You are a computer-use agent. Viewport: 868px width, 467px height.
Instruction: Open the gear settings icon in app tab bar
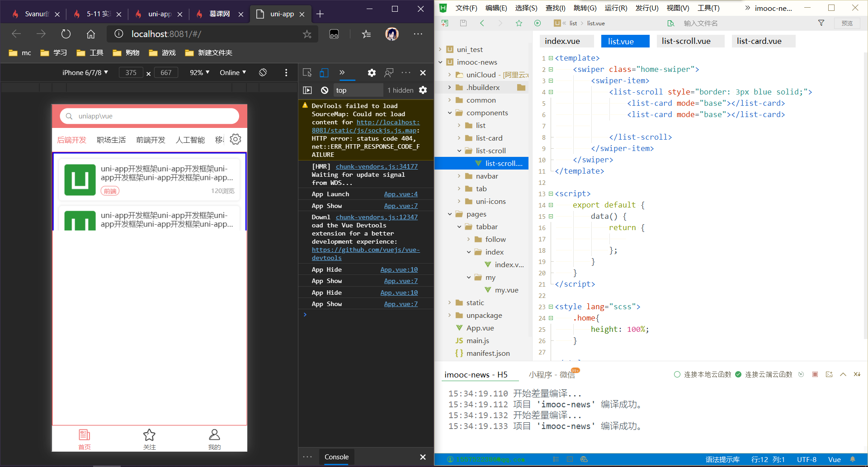point(236,139)
